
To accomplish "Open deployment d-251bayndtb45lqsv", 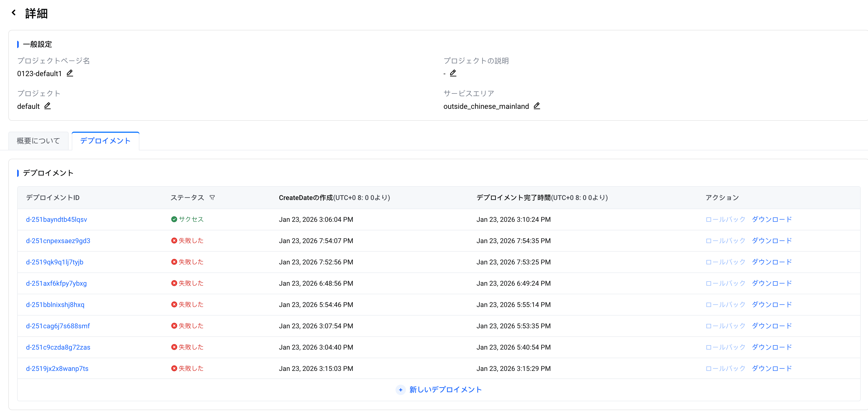I will coord(56,219).
